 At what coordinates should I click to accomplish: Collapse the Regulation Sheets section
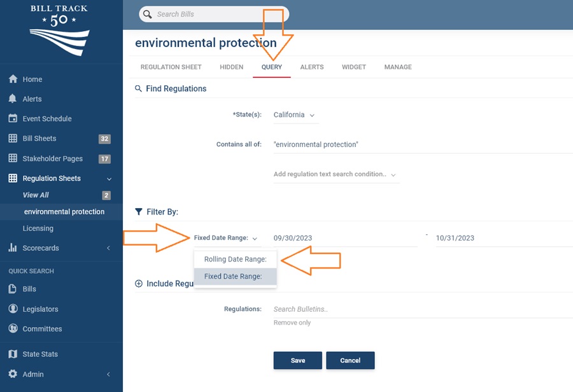click(x=110, y=178)
